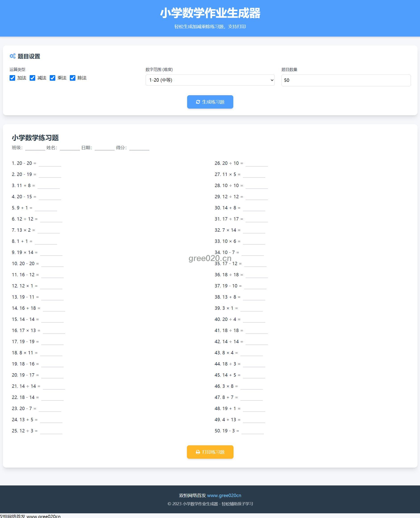
Task: Click the blank line after 姓名
Action: tap(70, 148)
